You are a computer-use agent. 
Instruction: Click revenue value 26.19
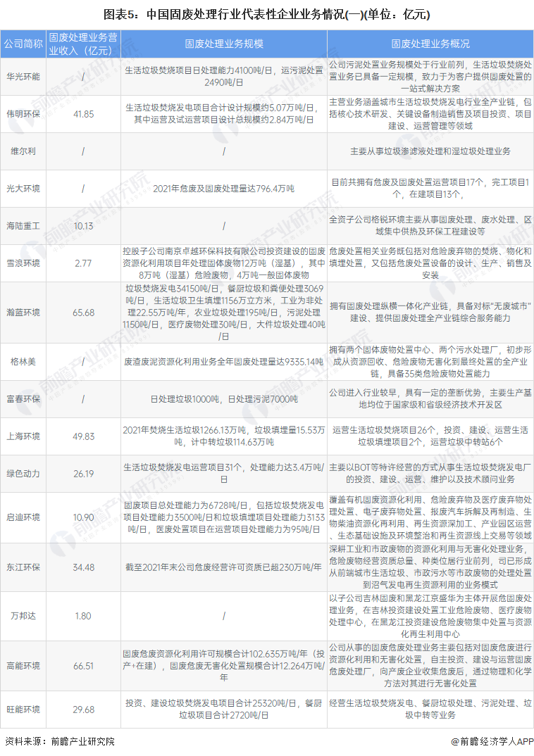click(83, 474)
